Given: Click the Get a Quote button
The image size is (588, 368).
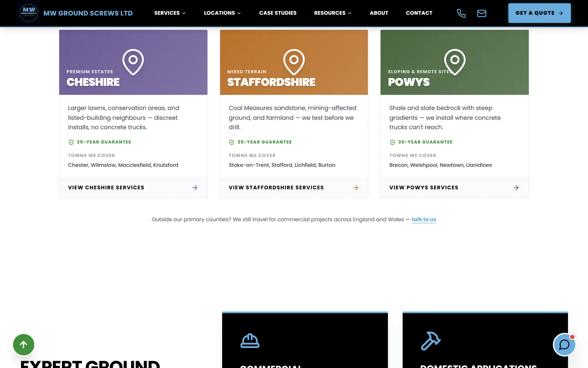Looking at the screenshot, I should pyautogui.click(x=539, y=13).
